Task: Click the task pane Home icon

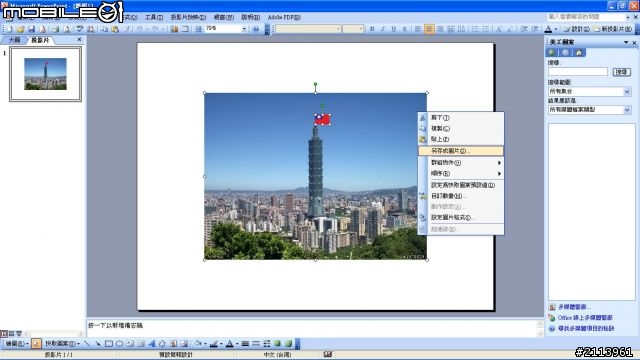Action: click(579, 53)
